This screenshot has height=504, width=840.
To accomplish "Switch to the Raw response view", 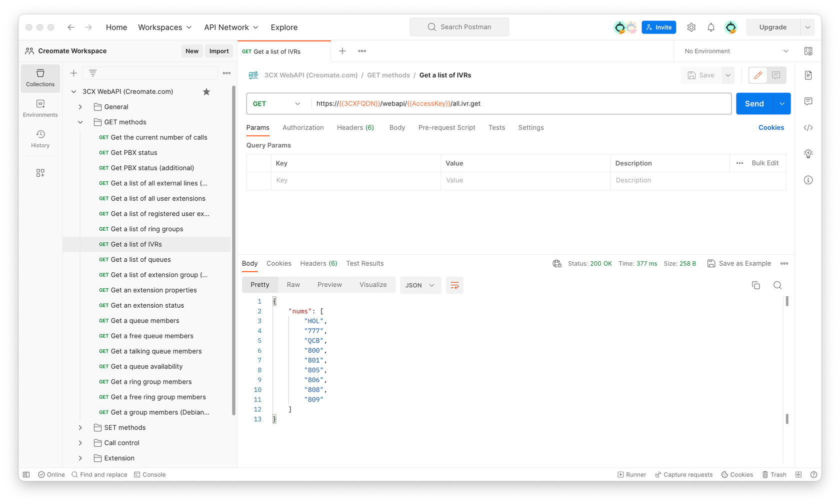I will point(293,284).
